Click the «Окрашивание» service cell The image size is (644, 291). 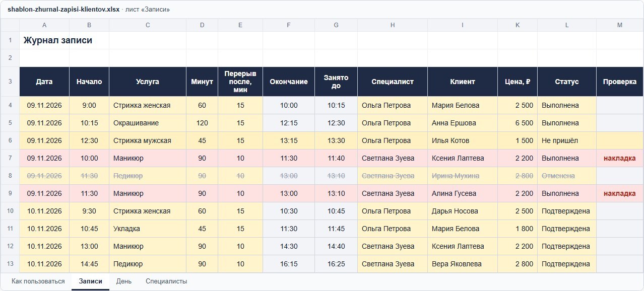[x=148, y=123]
